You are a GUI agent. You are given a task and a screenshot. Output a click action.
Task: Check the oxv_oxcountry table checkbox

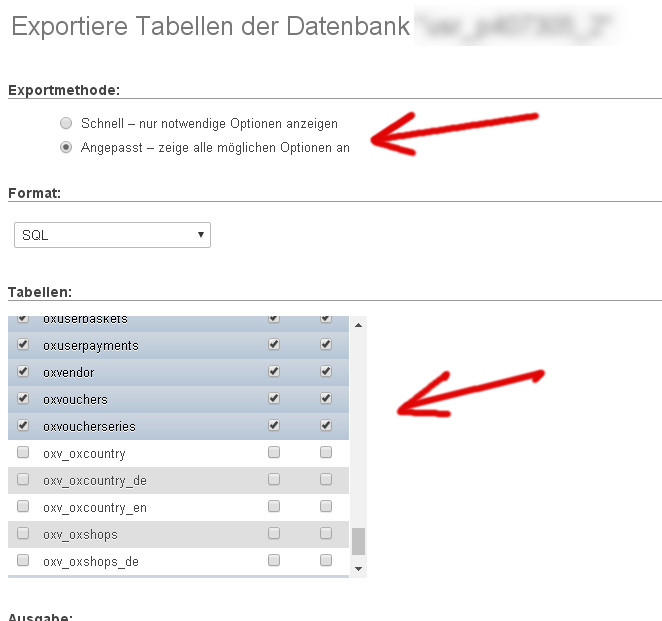click(23, 452)
